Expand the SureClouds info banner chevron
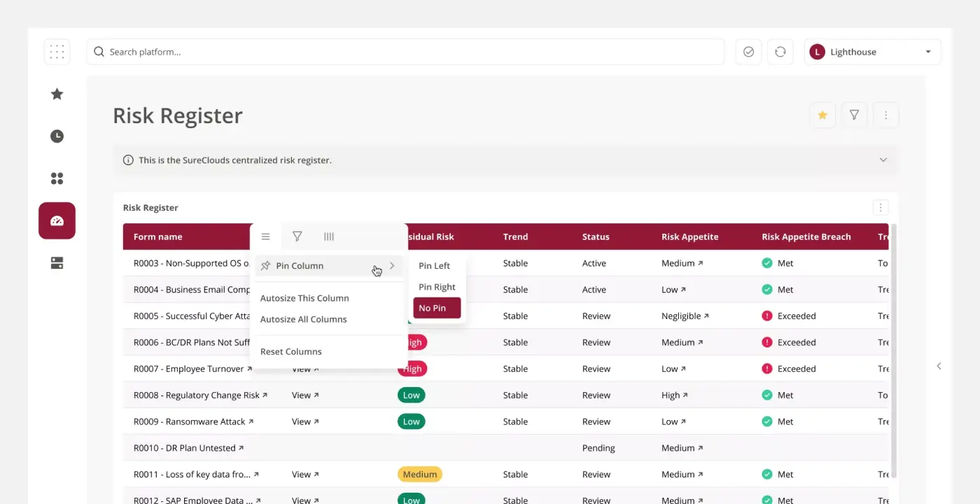This screenshot has height=504, width=980. click(883, 160)
